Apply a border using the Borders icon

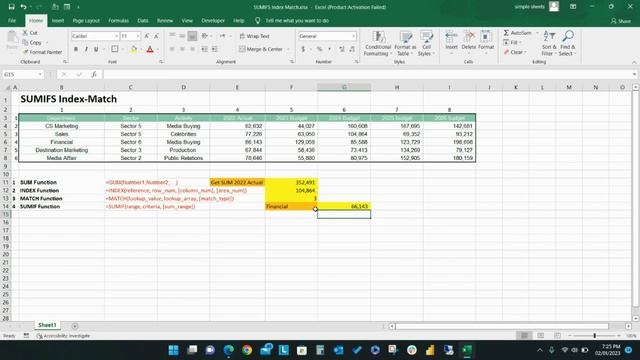click(115, 49)
